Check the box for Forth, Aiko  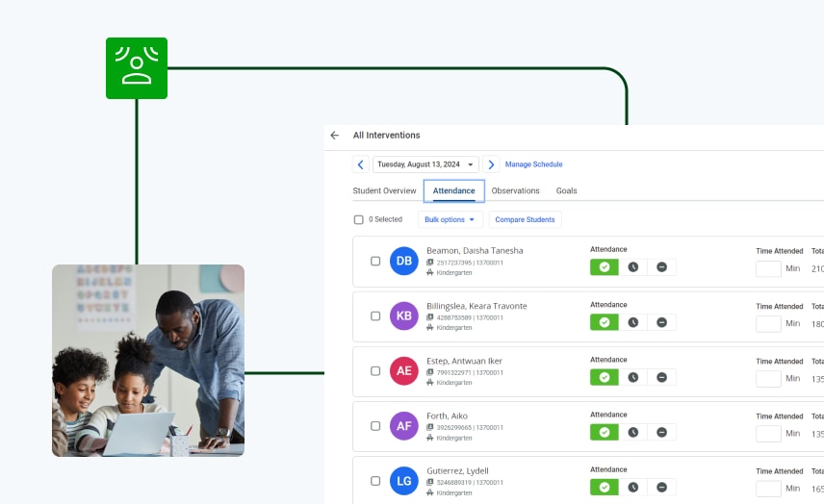pyautogui.click(x=375, y=426)
